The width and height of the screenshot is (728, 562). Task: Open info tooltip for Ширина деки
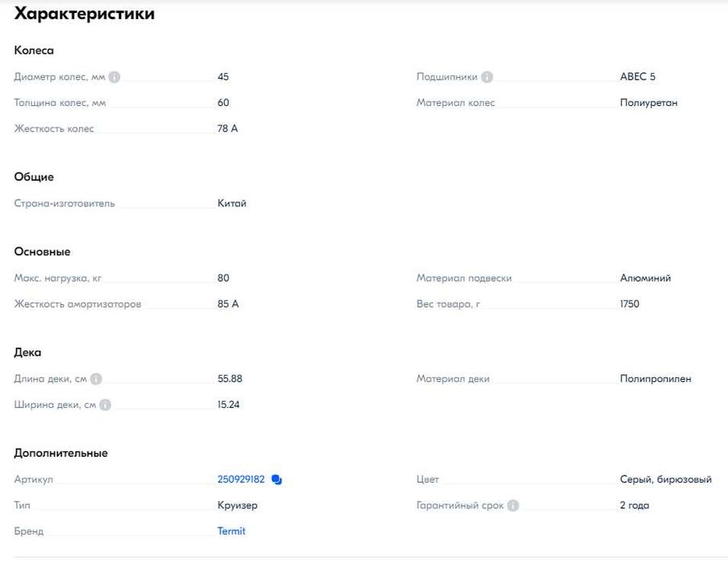click(105, 405)
